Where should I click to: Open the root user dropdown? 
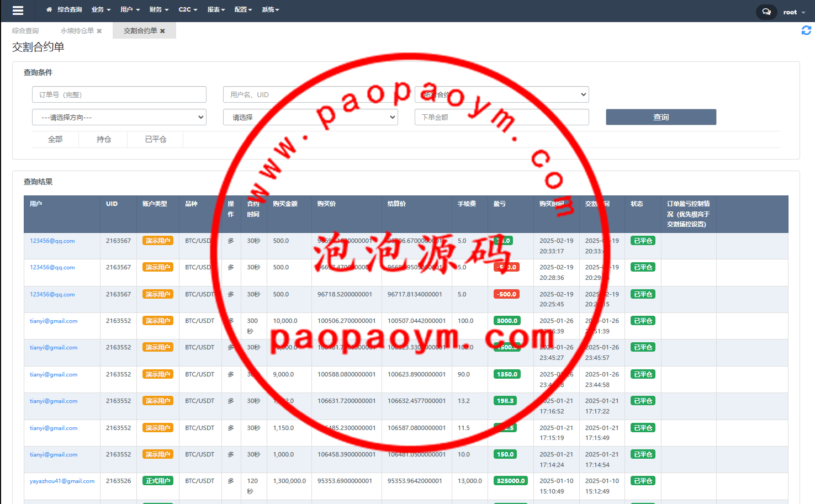(x=794, y=12)
